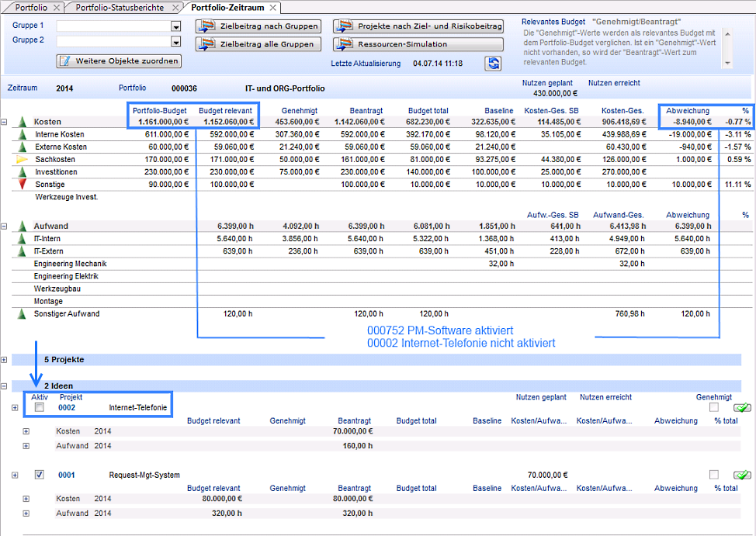Click yellow trend arrow of Sachkosten
756x536 pixels.
point(23,160)
